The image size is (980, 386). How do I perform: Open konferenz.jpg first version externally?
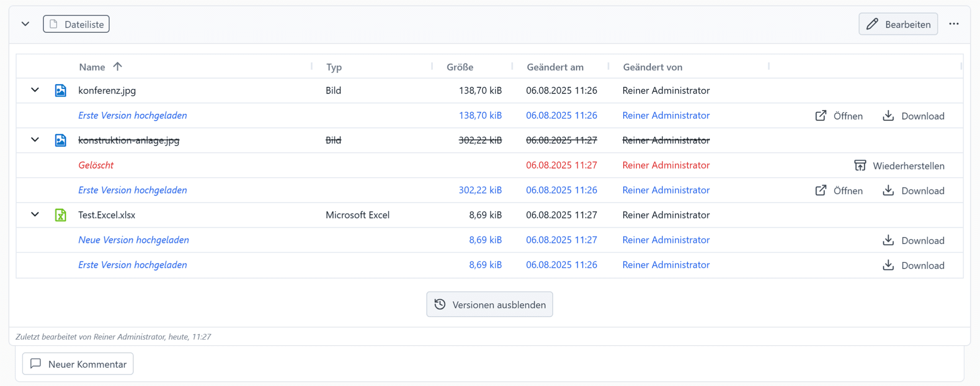click(839, 116)
